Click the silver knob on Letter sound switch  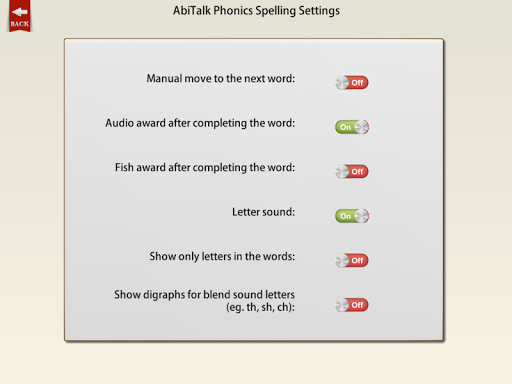coord(362,216)
